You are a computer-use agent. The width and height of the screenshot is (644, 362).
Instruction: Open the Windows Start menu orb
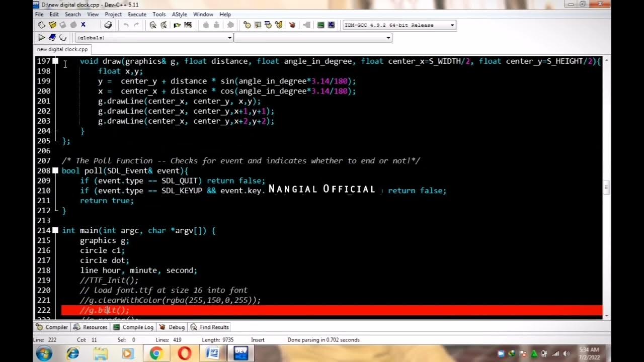pyautogui.click(x=44, y=353)
